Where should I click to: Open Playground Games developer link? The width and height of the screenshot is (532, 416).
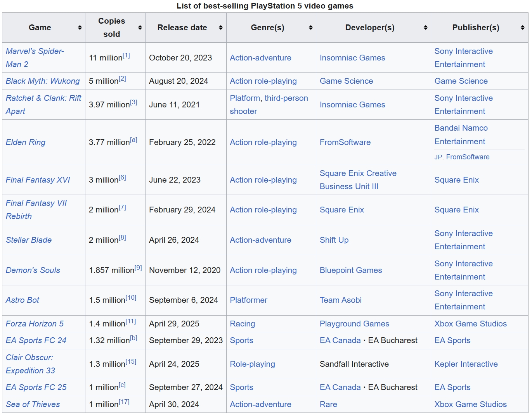click(x=355, y=324)
